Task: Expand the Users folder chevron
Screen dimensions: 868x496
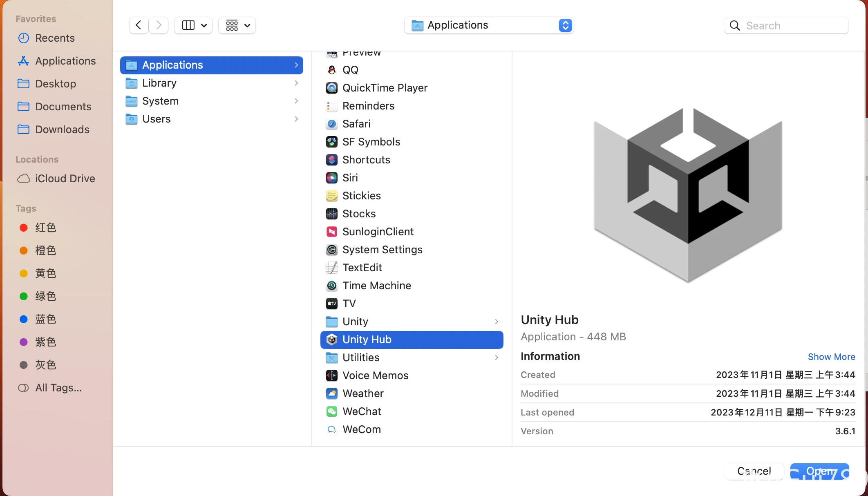Action: (x=297, y=119)
